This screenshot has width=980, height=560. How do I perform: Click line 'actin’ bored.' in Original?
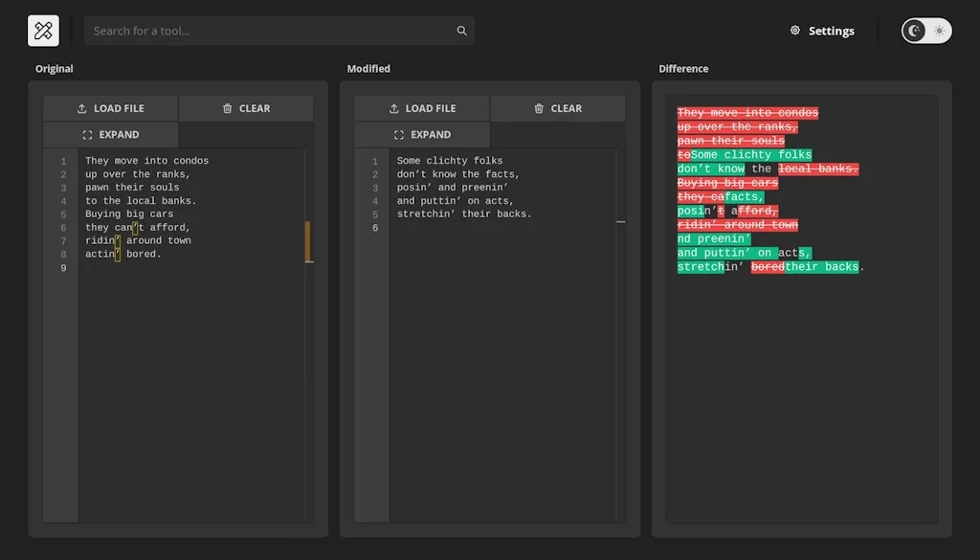(123, 255)
